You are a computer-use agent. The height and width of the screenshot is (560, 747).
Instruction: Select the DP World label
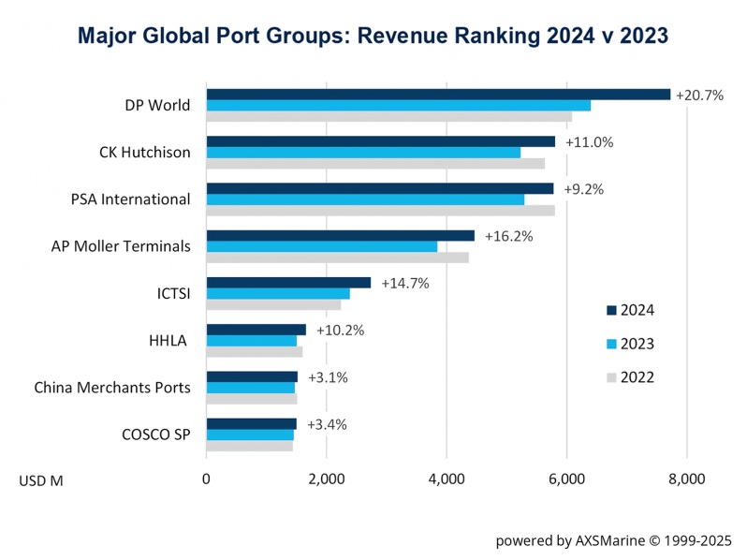point(157,105)
